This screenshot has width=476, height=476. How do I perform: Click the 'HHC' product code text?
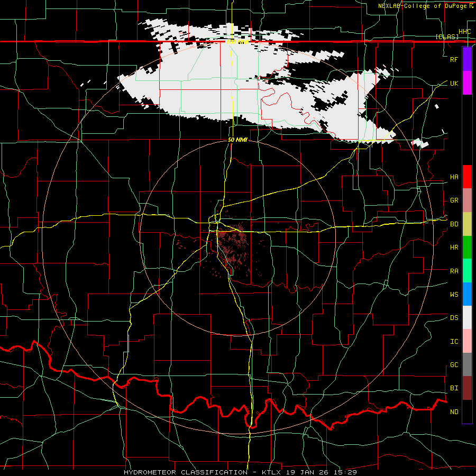pyautogui.click(x=464, y=32)
